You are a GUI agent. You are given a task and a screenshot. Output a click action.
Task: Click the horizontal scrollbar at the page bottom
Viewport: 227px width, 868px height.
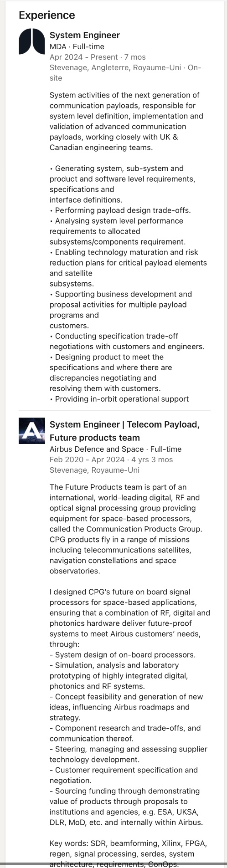(x=113, y=864)
